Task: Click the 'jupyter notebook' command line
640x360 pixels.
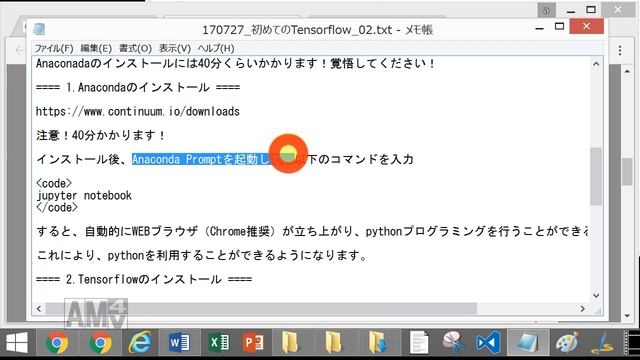Action: point(84,196)
